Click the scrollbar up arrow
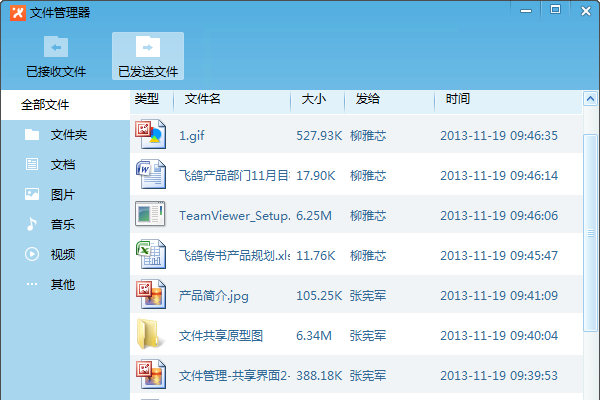This screenshot has width=600, height=400. 590,99
